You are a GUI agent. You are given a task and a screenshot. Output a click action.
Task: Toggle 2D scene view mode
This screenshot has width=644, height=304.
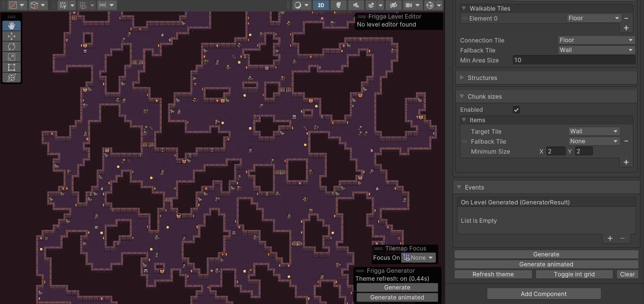(321, 5)
